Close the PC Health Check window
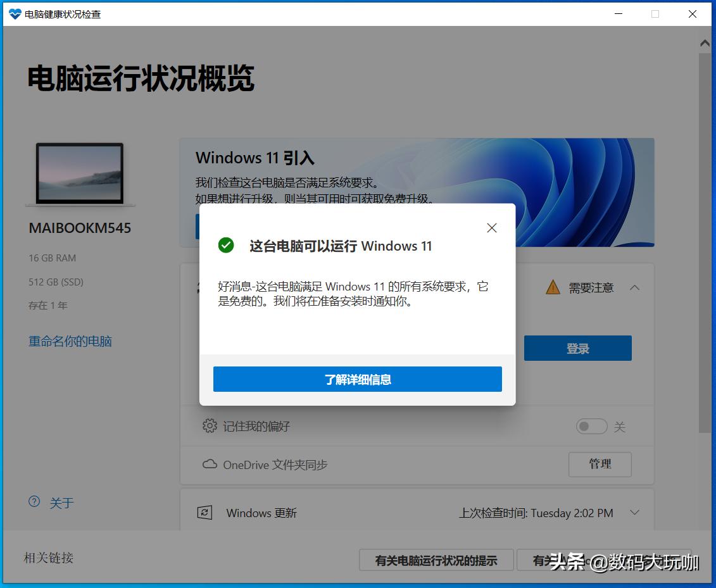This screenshot has width=716, height=588. (x=692, y=14)
